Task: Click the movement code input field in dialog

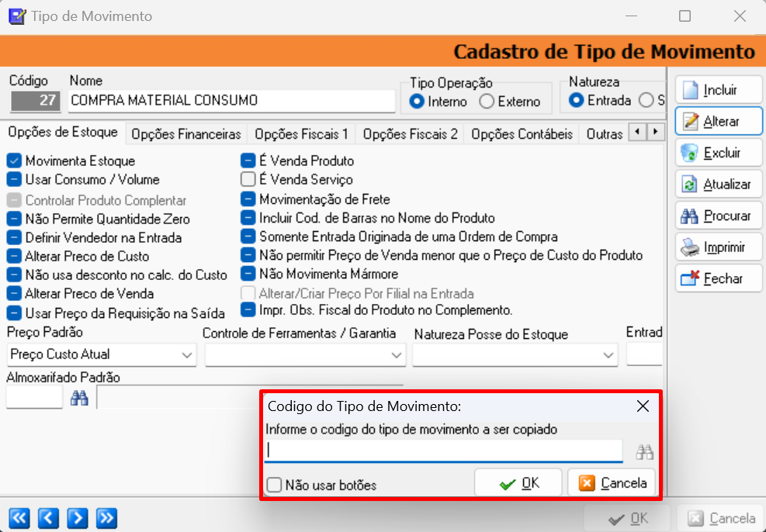Action: tap(444, 451)
